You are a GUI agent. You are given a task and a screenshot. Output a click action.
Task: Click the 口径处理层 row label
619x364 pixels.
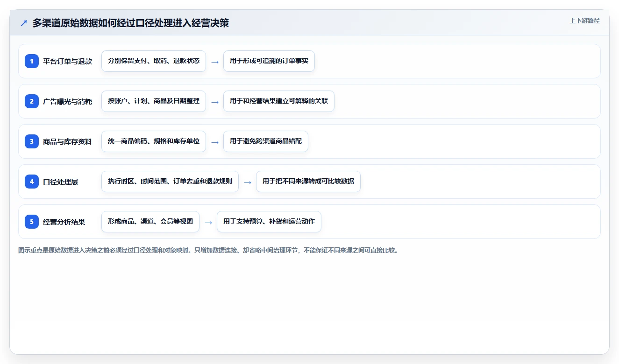61,182
